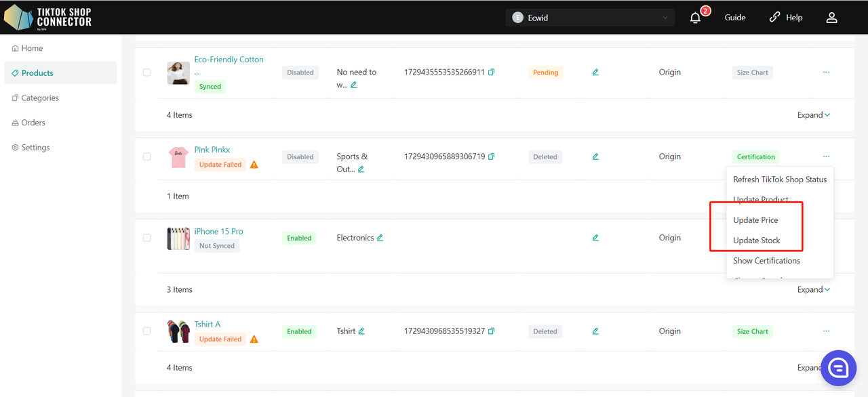This screenshot has width=868, height=397.
Task: Expand the iPhone 15 Pro items
Action: click(814, 289)
